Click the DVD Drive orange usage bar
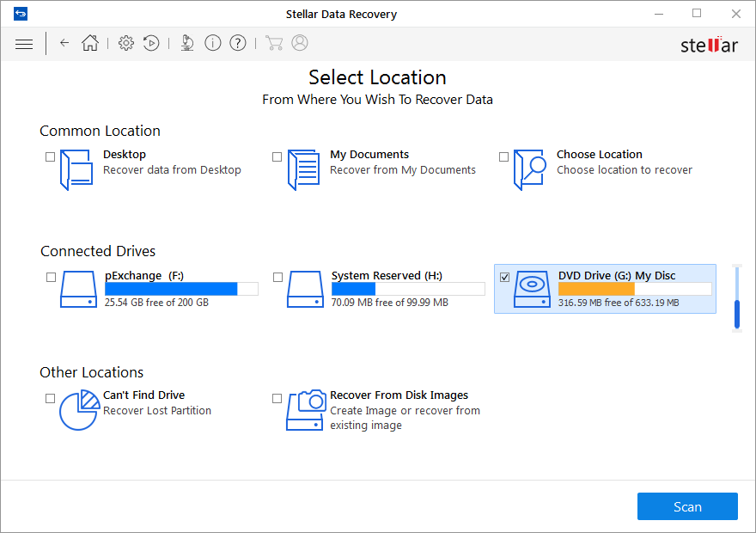 pos(635,289)
